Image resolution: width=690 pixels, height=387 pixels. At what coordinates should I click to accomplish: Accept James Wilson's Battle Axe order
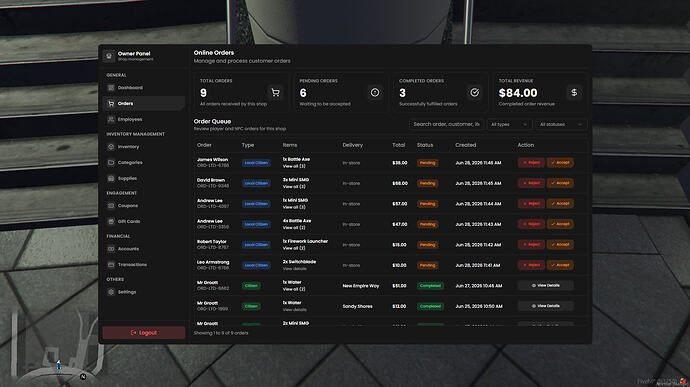tap(560, 162)
